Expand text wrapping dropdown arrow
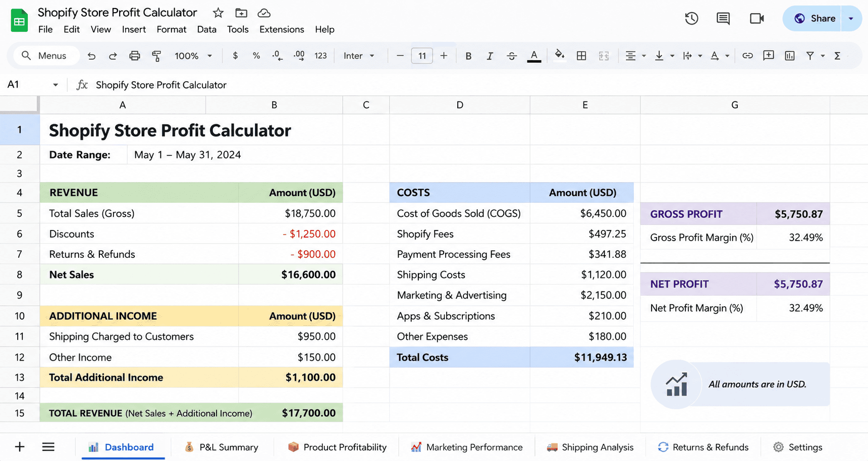The image size is (868, 461). point(700,56)
